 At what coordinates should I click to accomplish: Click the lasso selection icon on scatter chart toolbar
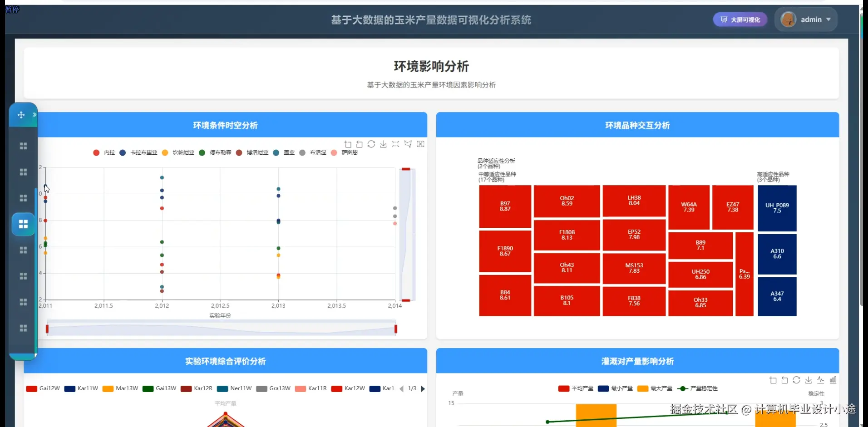(408, 144)
